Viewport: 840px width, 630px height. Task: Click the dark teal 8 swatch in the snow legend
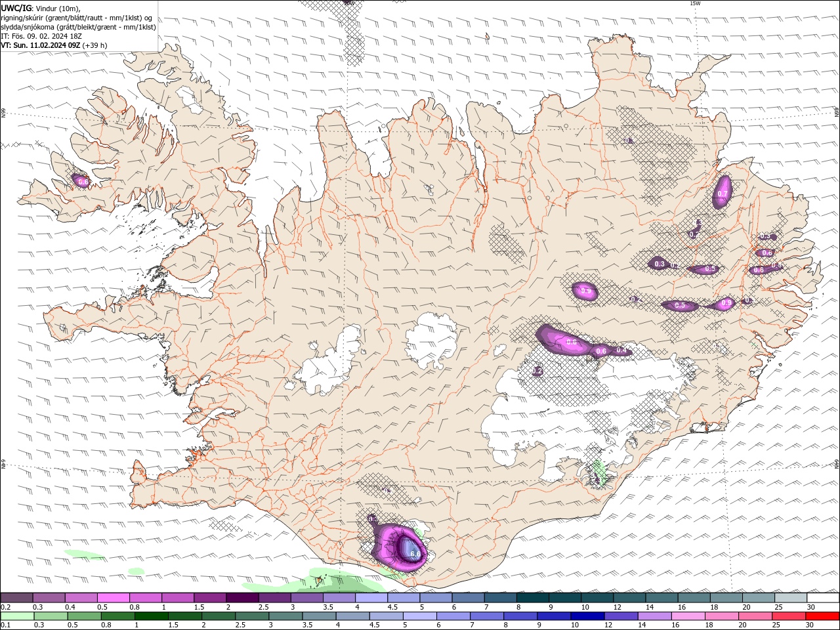tap(532, 598)
